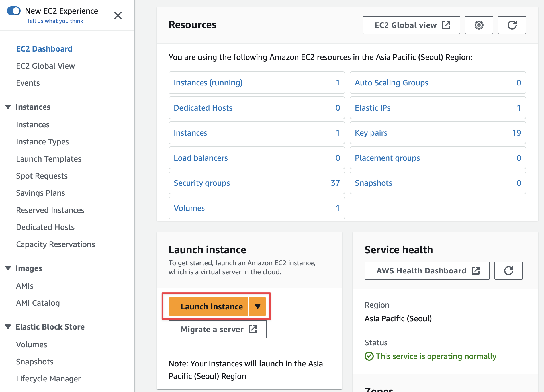The height and width of the screenshot is (392, 544).
Task: Open Events in the sidebar
Action: click(28, 83)
